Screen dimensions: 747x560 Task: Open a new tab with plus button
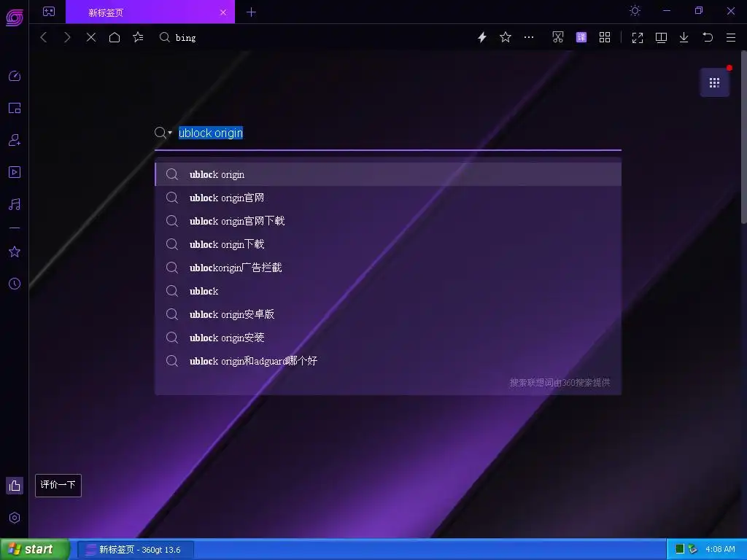[x=252, y=12]
